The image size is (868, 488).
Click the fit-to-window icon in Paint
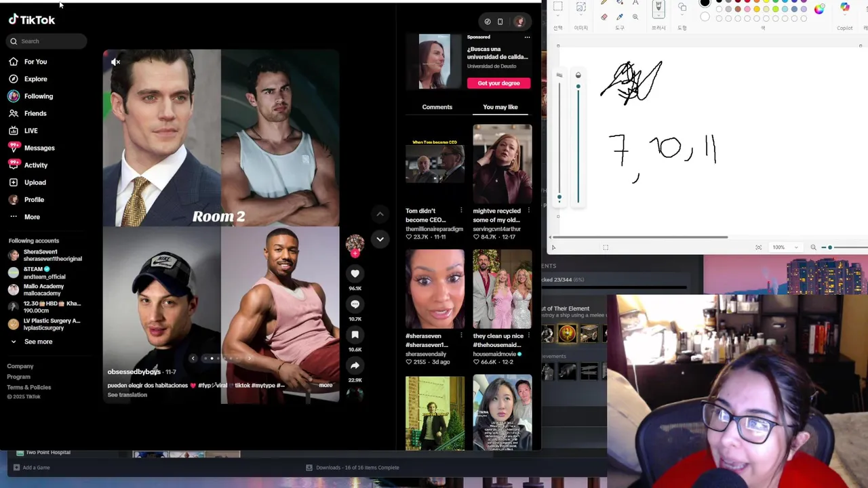click(759, 247)
